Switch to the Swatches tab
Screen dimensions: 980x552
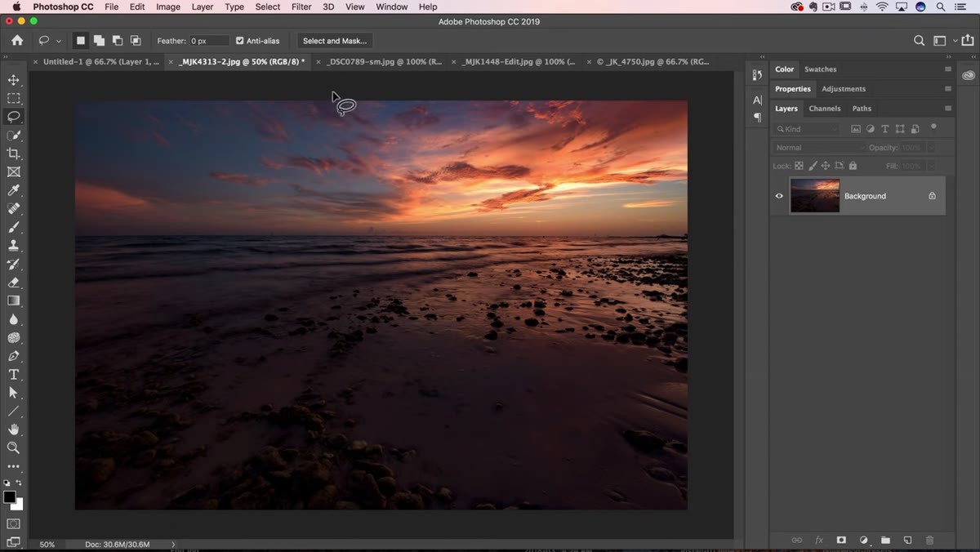[x=820, y=69]
